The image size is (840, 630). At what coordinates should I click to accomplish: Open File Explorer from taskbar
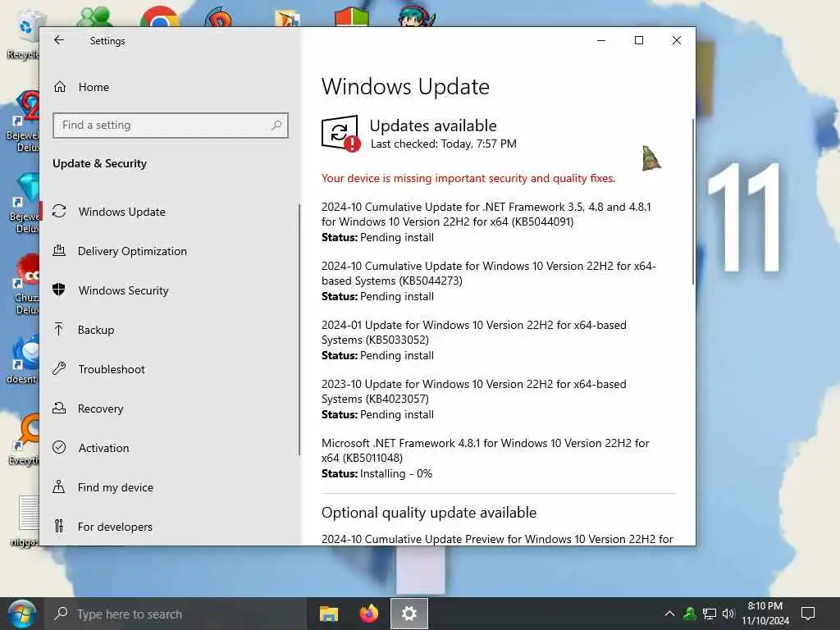(x=328, y=614)
